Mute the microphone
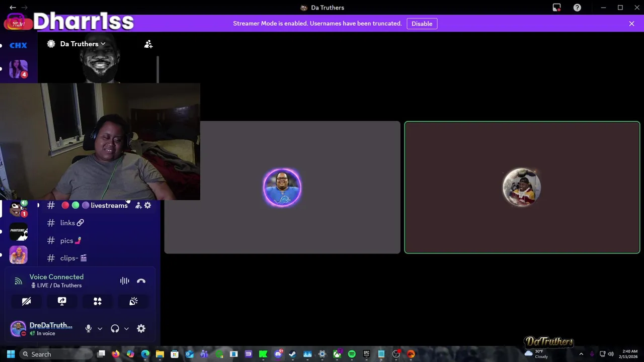 coord(89,328)
